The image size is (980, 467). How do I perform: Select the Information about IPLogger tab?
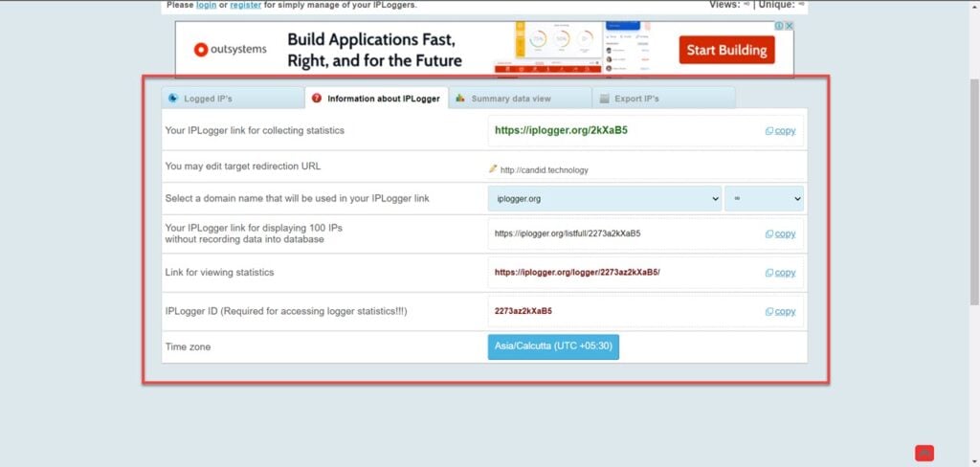coord(376,99)
